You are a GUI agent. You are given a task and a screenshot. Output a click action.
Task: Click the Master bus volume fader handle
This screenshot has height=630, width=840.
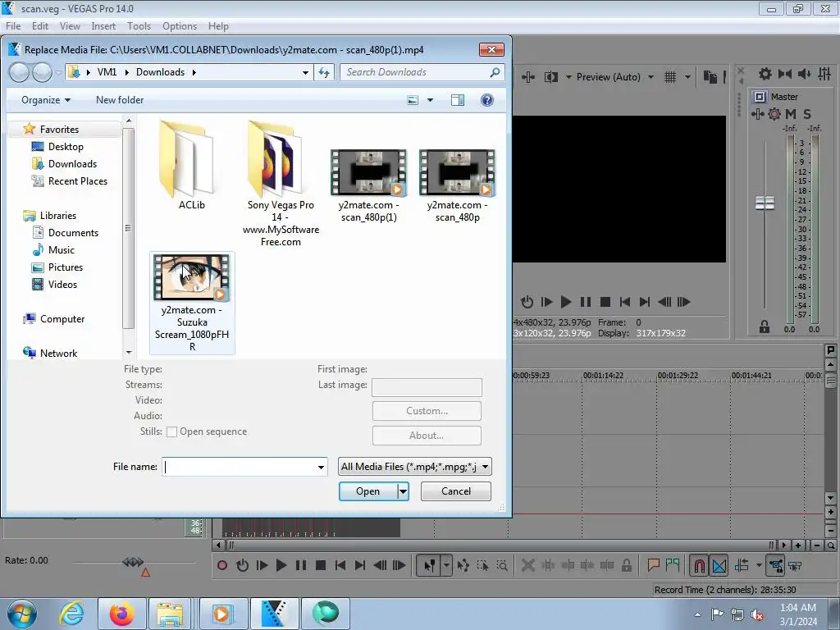tap(765, 203)
